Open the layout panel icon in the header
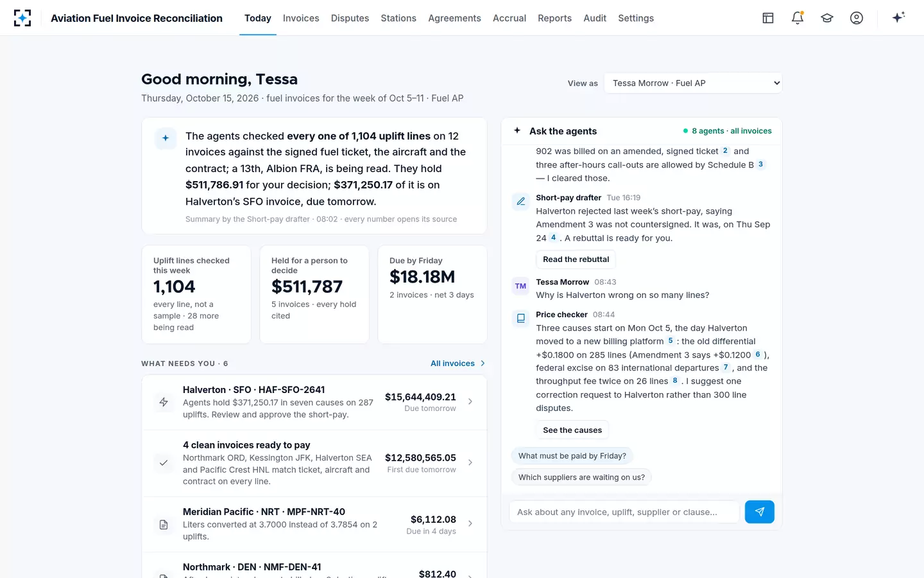The image size is (924, 578). pyautogui.click(x=768, y=18)
